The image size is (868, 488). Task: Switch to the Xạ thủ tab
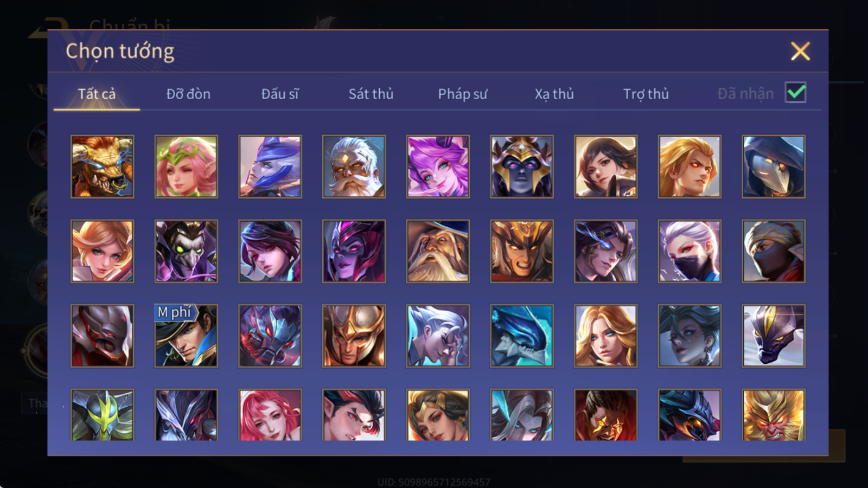click(554, 94)
